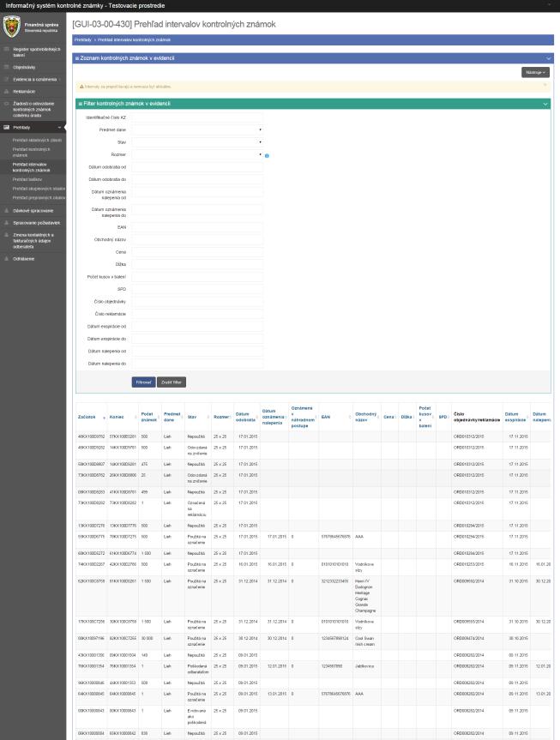Open the Rozmer dropdown in filter
This screenshot has width=560, height=740.
click(x=197, y=154)
